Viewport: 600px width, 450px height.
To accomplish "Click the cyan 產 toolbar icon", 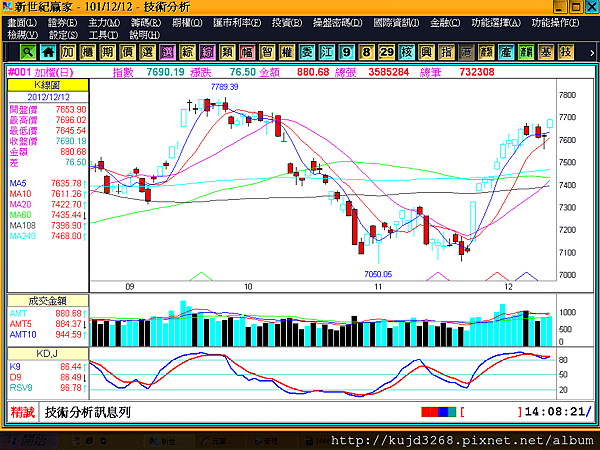I will point(505,52).
